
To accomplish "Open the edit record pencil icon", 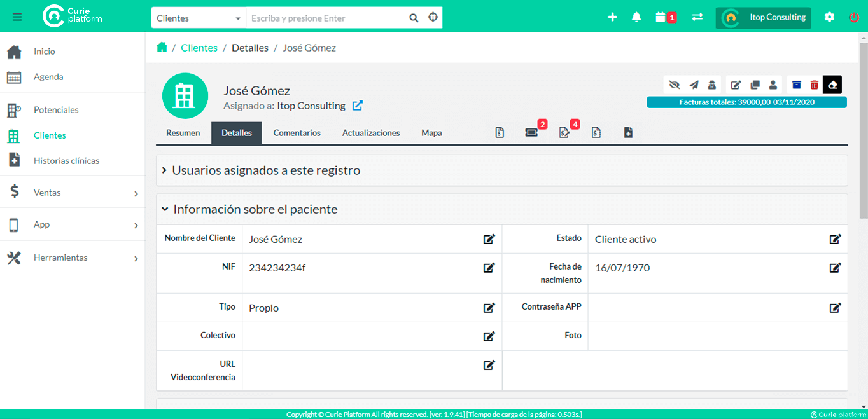I will click(736, 85).
